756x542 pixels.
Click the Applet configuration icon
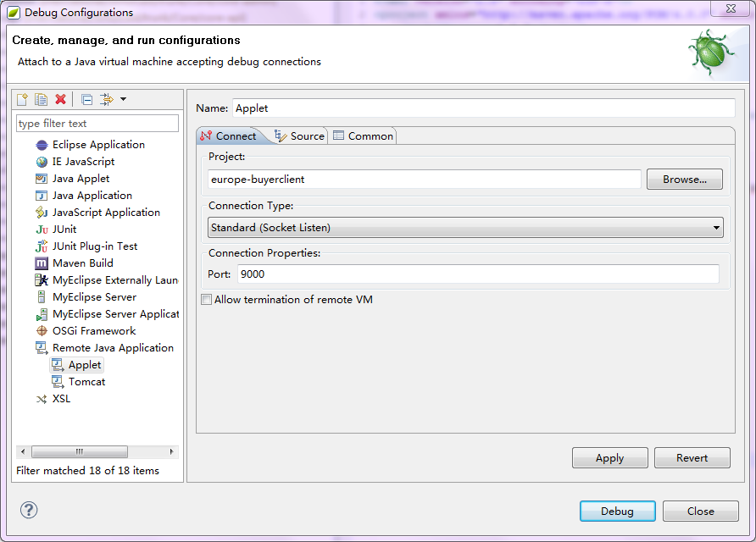tap(58, 365)
